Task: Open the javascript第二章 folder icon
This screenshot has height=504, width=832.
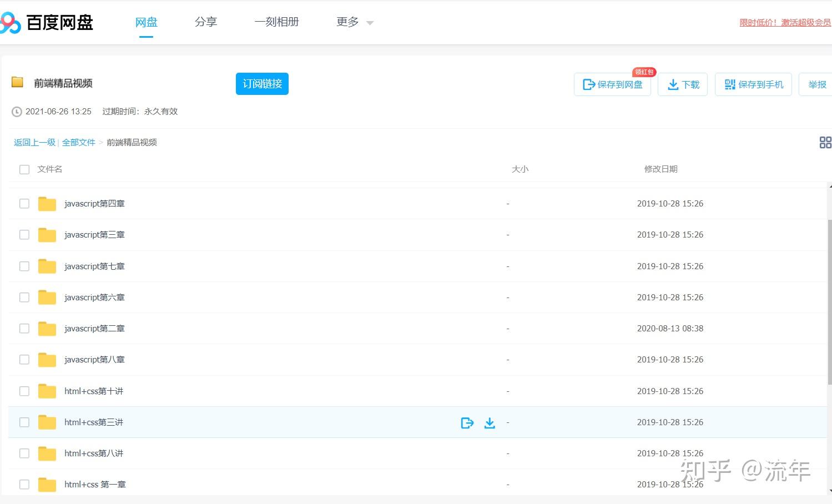Action: [47, 329]
